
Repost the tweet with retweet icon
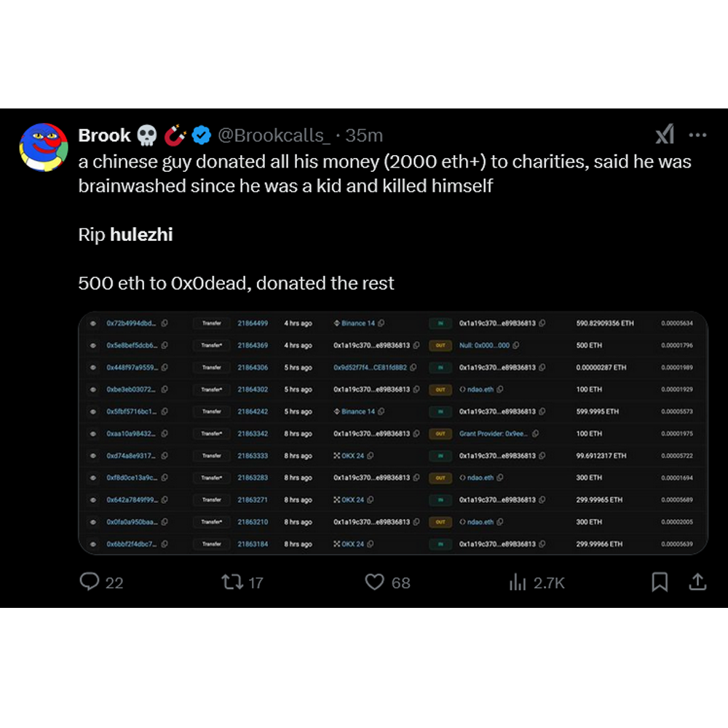[233, 582]
